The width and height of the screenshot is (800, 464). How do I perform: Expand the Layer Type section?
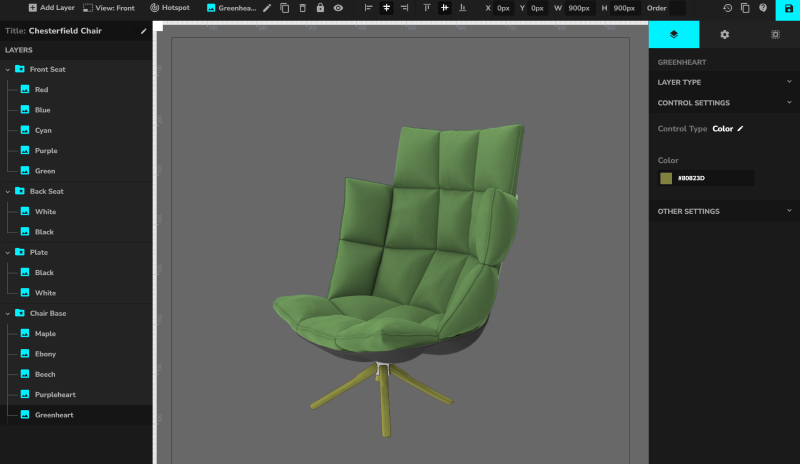788,82
